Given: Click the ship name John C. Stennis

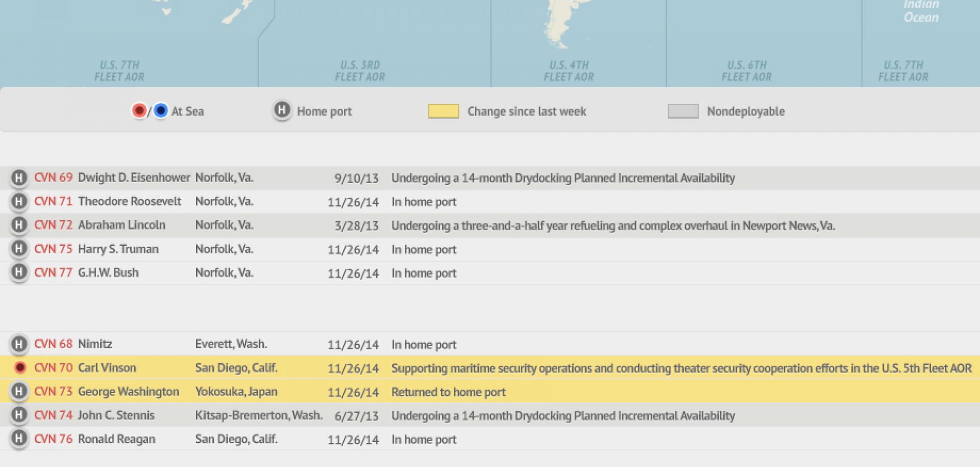Looking at the screenshot, I should [116, 415].
